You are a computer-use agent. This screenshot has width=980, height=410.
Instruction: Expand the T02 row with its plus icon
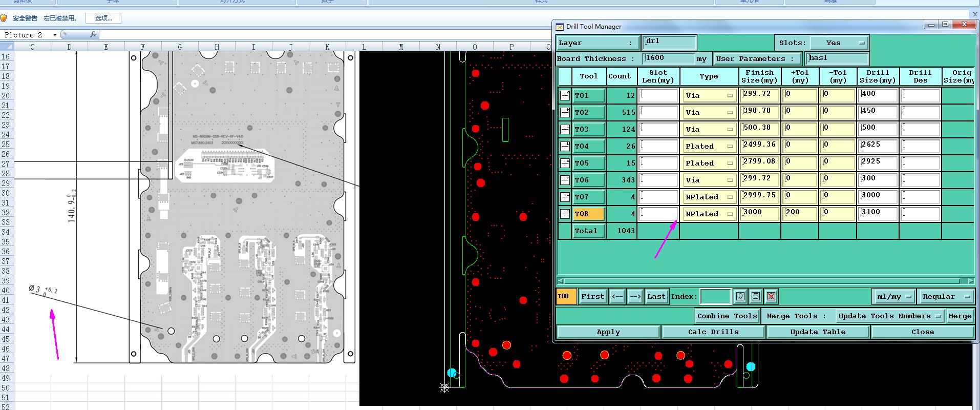tap(565, 112)
